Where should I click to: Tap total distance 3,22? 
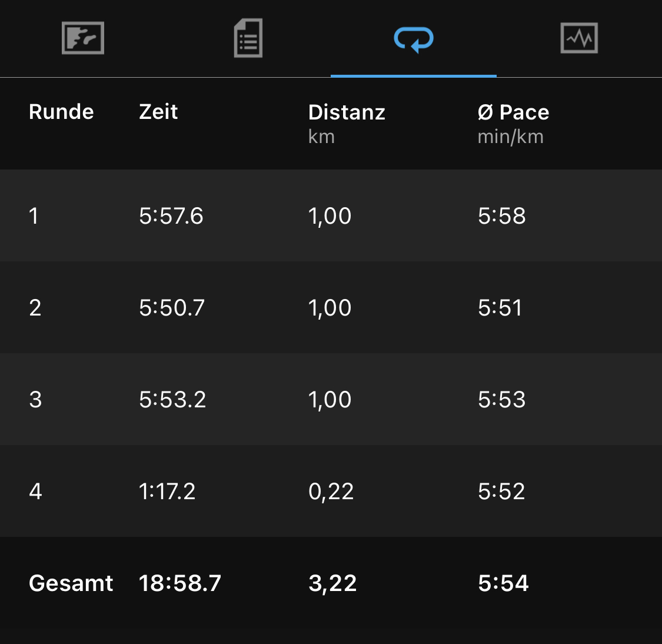(332, 583)
